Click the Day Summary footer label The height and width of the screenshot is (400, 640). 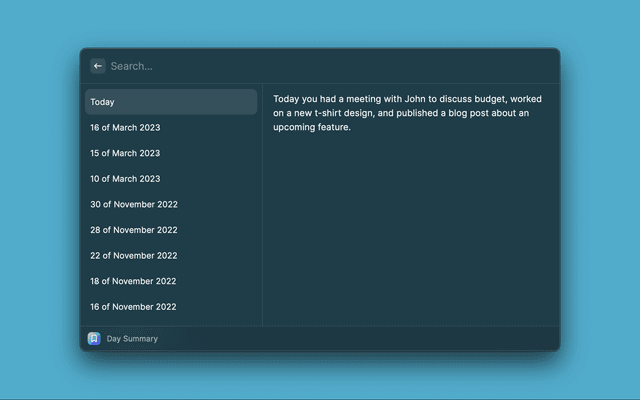[x=132, y=339]
